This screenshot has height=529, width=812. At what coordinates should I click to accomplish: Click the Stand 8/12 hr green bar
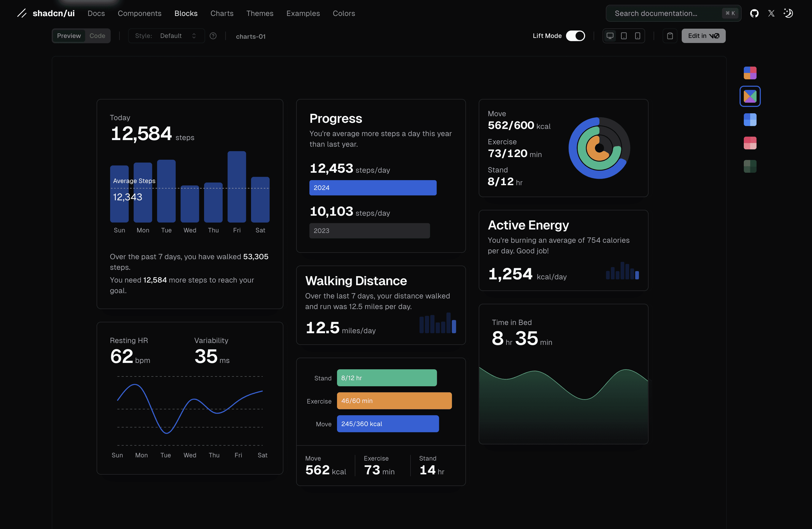point(387,378)
